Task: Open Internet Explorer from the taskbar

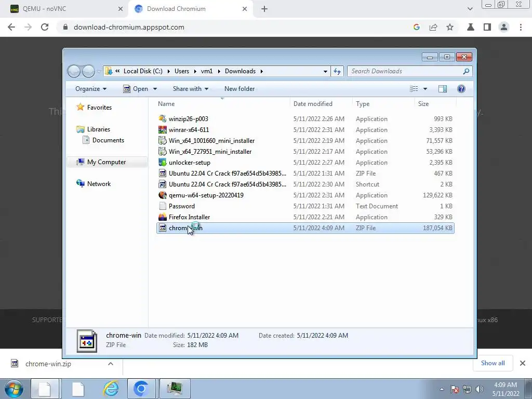Action: coord(111,389)
